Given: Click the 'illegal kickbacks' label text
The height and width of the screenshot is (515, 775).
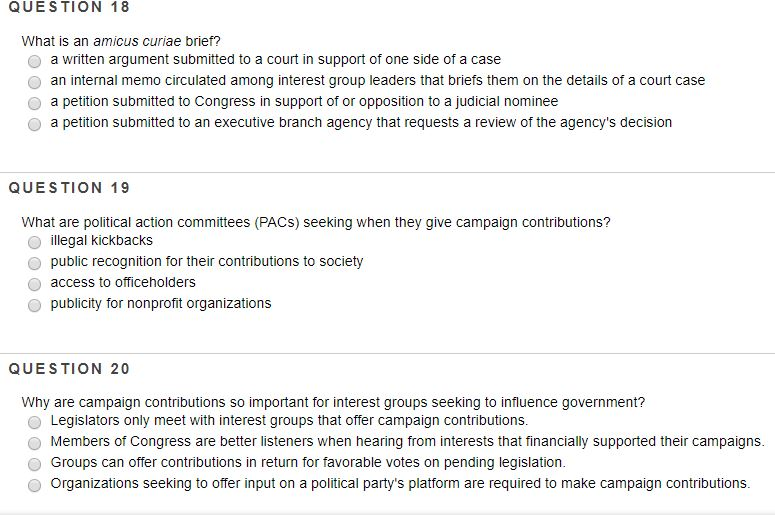Looking at the screenshot, I should click(101, 240).
